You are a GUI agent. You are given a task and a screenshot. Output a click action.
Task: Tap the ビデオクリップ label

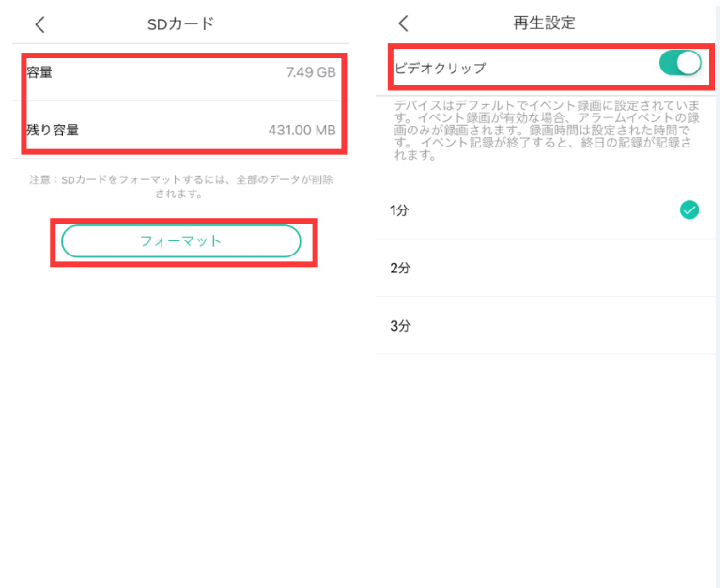tap(440, 69)
